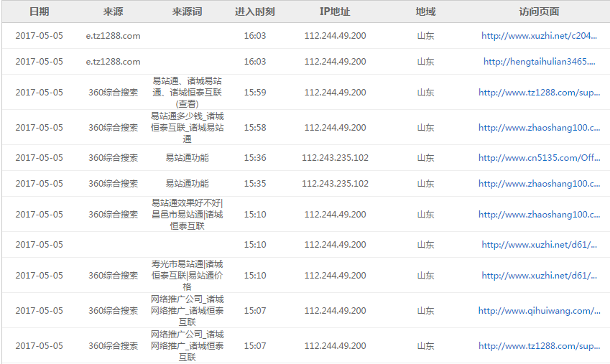This screenshot has width=610, height=364.
Task: Sort by the 进入时刻 column header
Action: 254,12
